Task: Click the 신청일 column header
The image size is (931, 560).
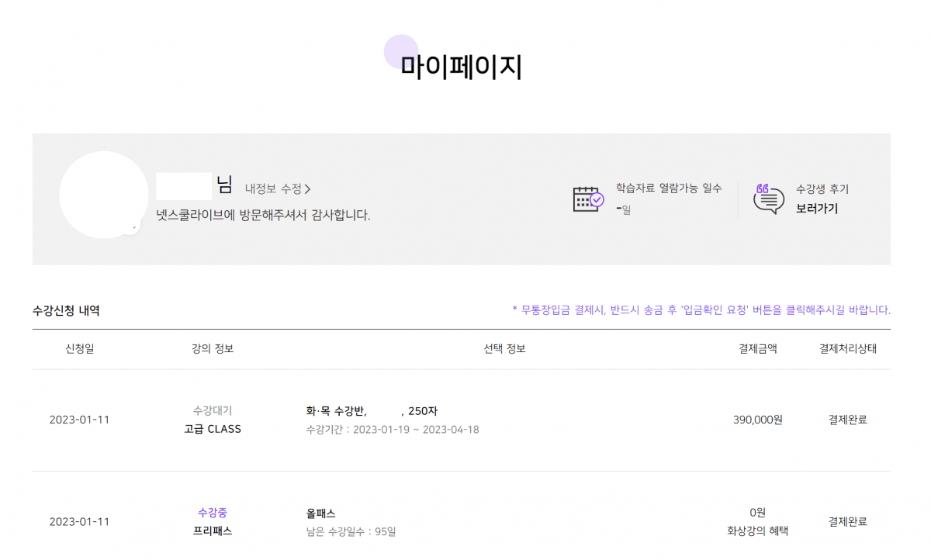Action: click(79, 349)
